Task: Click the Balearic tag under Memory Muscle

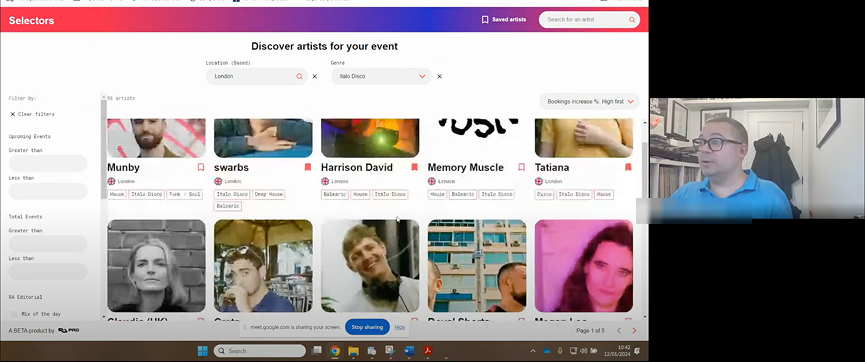Action: [x=463, y=194]
